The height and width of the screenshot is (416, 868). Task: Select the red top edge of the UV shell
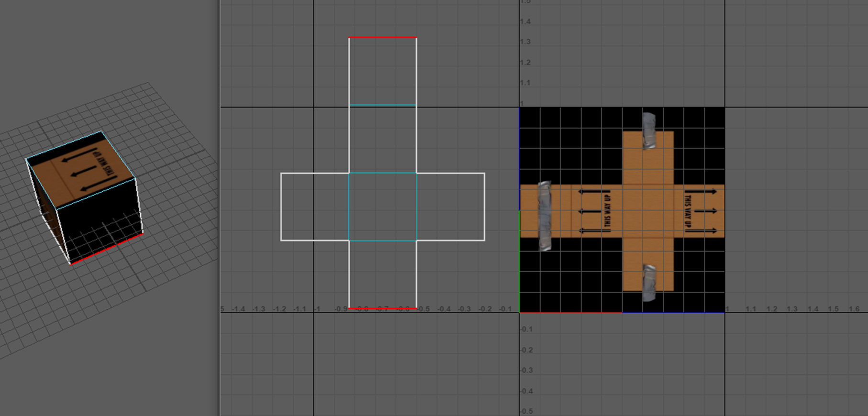coord(383,37)
